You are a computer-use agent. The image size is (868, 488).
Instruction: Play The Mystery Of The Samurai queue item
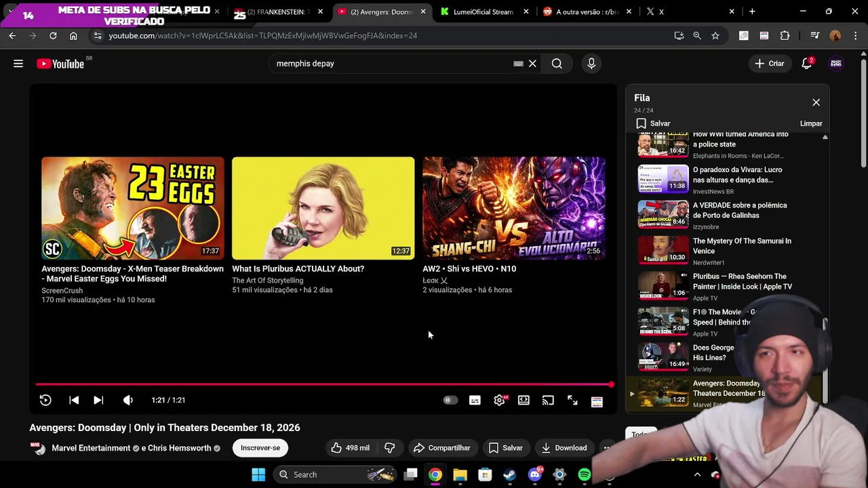pos(715,251)
